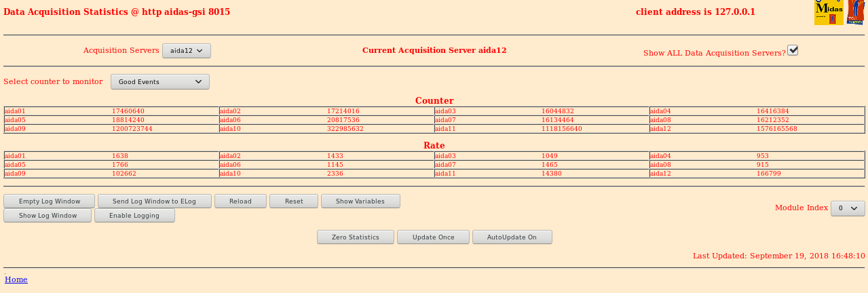Select counter value 17214016 for aida02
Image resolution: width=868 pixels, height=293 pixels.
(x=343, y=111)
